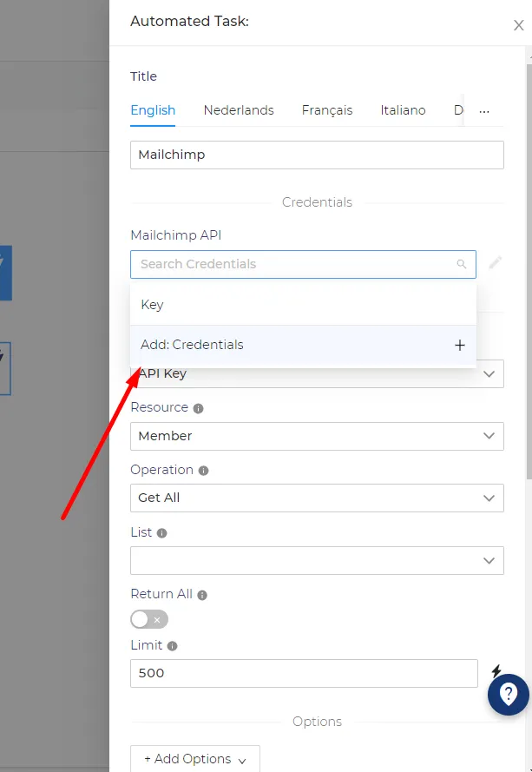Click the Operation info icon

pyautogui.click(x=203, y=471)
